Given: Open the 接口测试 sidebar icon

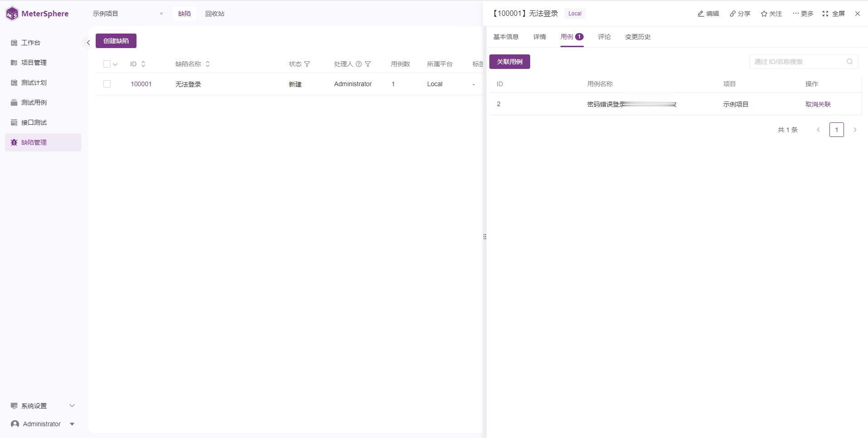Looking at the screenshot, I should [x=14, y=122].
